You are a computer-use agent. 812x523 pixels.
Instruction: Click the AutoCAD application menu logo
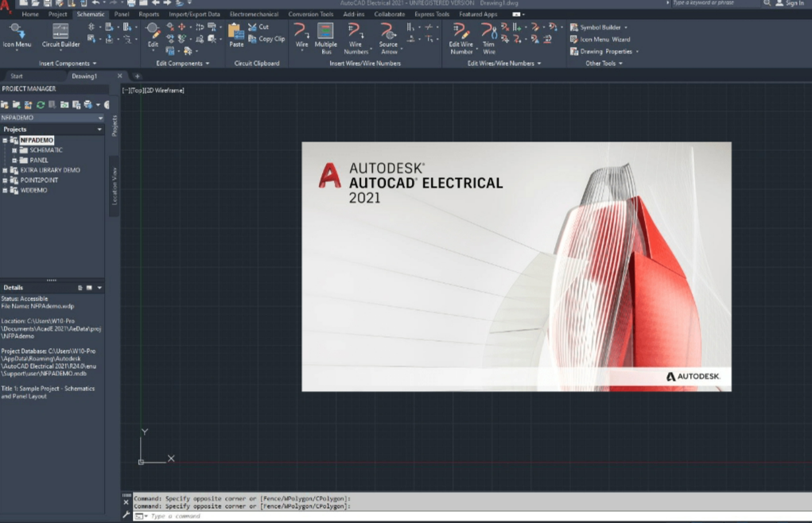coord(6,7)
